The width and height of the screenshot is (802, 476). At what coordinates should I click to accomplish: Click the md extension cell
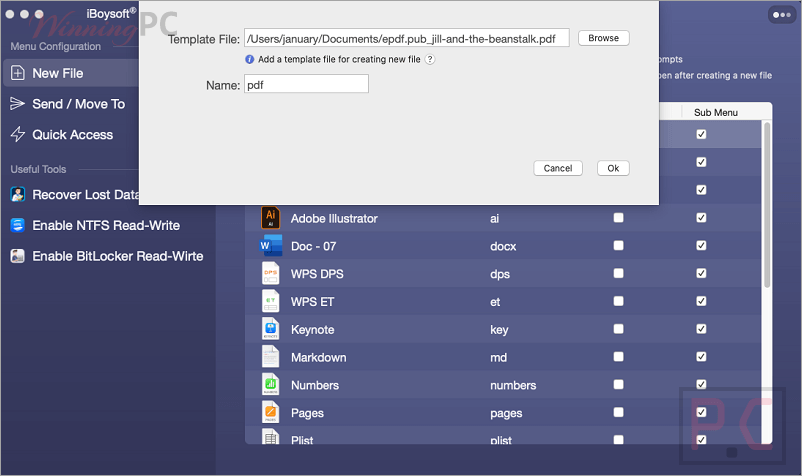pos(499,357)
